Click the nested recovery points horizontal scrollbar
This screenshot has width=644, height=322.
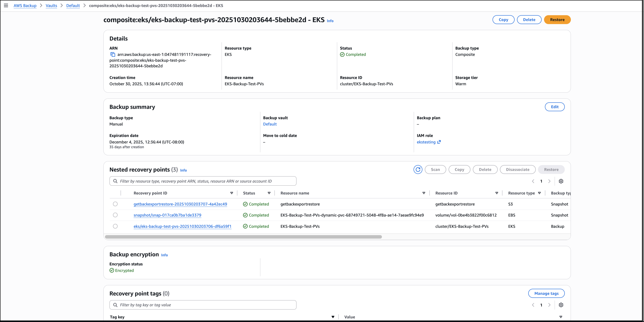(x=243, y=237)
